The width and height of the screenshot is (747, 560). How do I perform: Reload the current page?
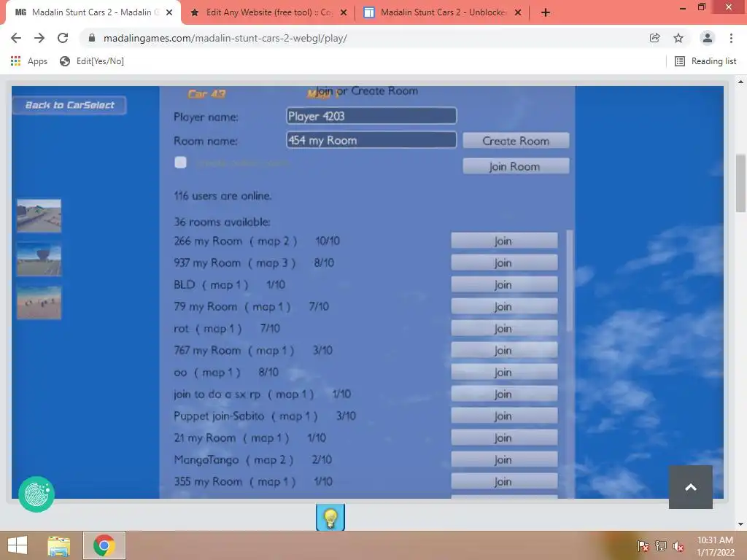click(63, 38)
